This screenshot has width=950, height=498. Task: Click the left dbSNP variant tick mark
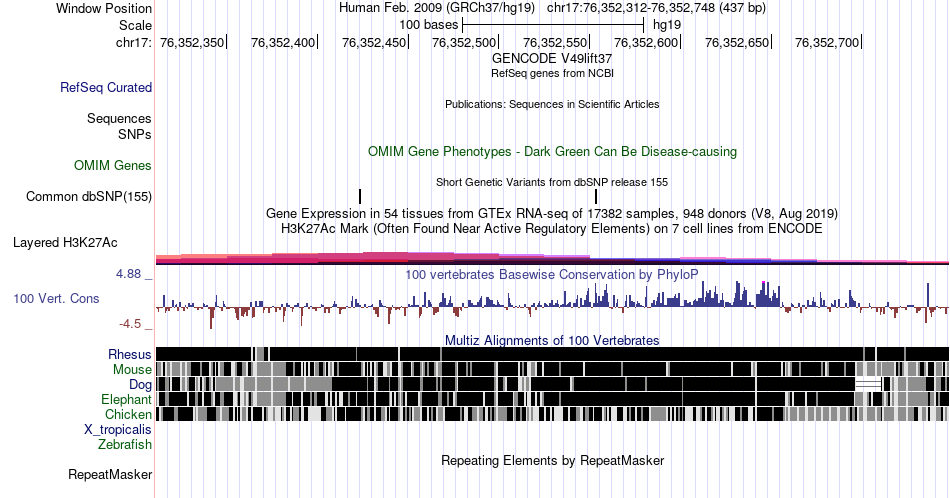click(360, 196)
